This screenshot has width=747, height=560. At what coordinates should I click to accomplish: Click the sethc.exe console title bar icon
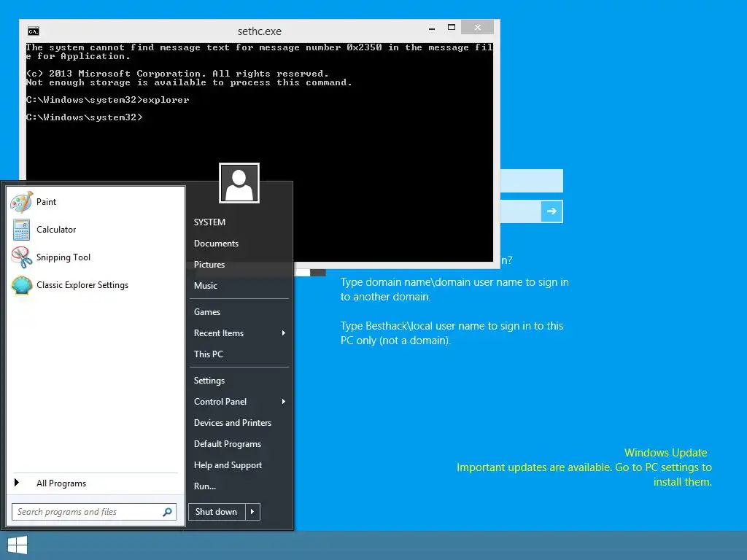[34, 31]
